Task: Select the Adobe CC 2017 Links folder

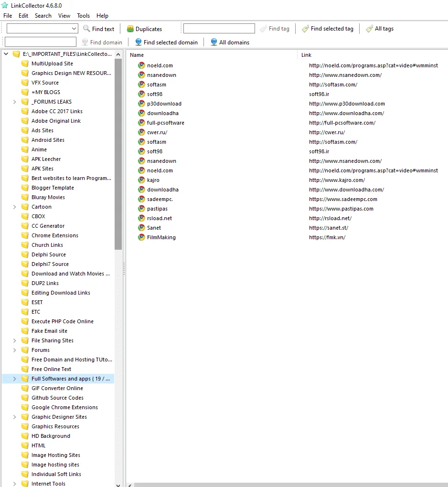Action: pos(57,111)
